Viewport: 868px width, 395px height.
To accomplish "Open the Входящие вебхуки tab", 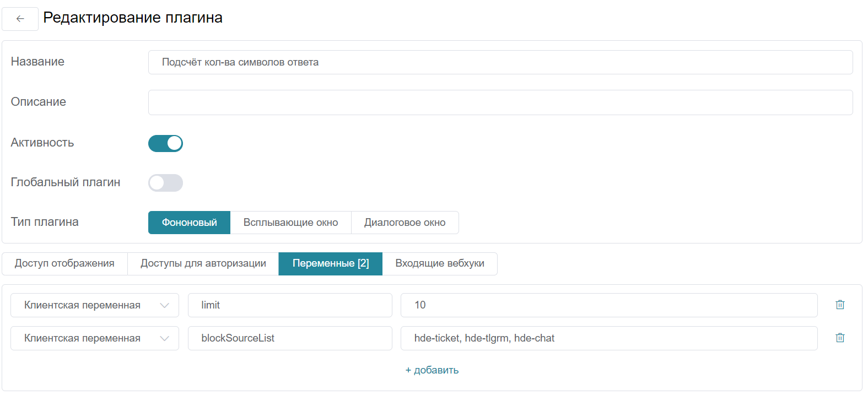I will pyautogui.click(x=439, y=263).
